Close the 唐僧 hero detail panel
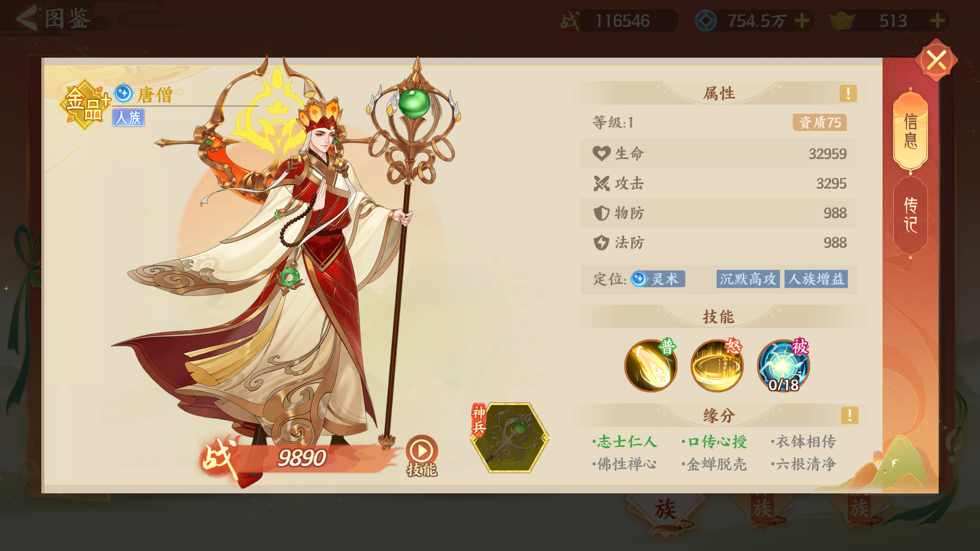 point(936,61)
